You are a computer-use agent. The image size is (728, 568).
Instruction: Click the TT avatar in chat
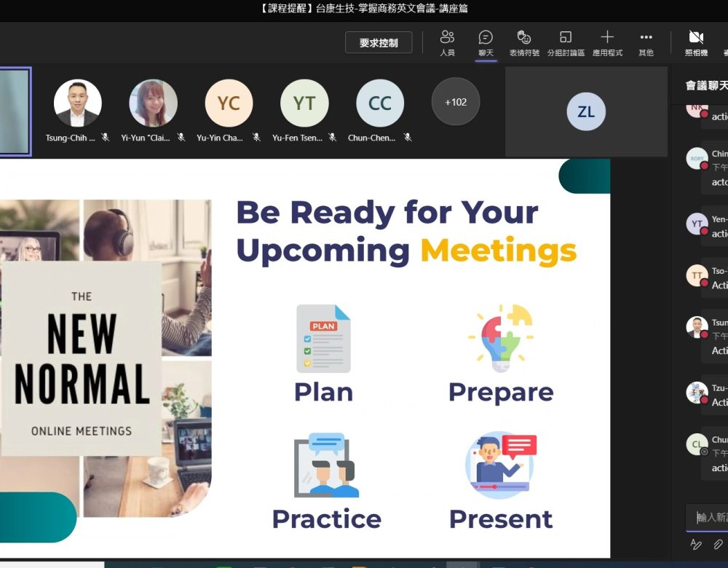pos(696,275)
